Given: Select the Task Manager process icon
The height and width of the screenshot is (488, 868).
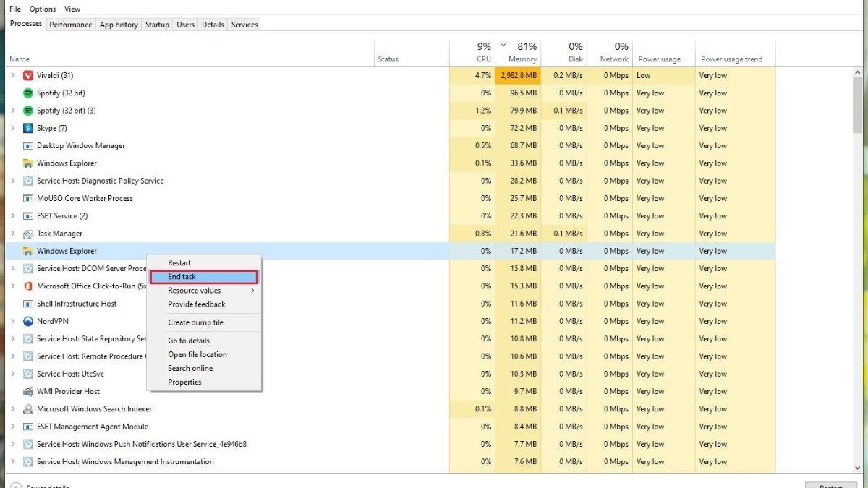Looking at the screenshot, I should [x=27, y=233].
